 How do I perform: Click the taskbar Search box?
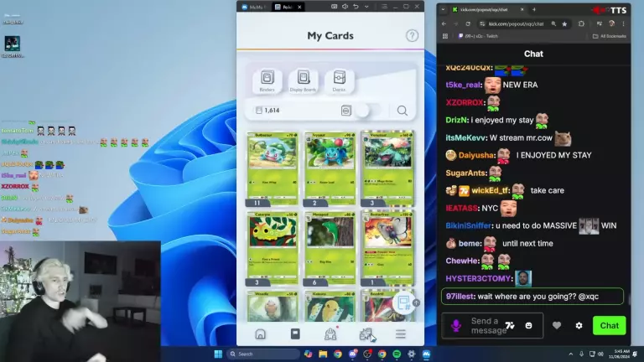(x=262, y=354)
